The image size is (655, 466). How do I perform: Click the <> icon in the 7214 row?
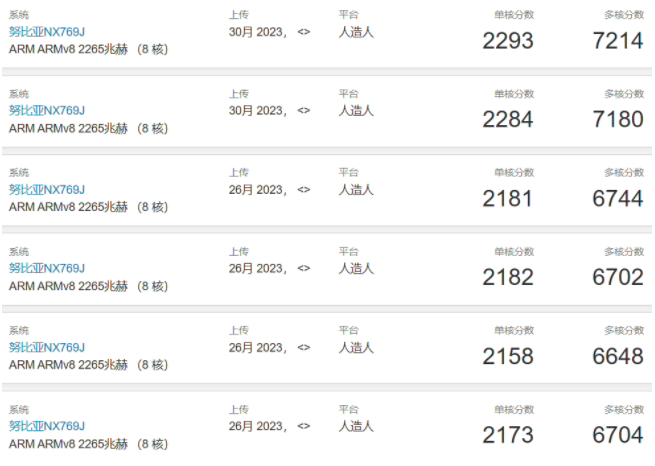point(304,32)
